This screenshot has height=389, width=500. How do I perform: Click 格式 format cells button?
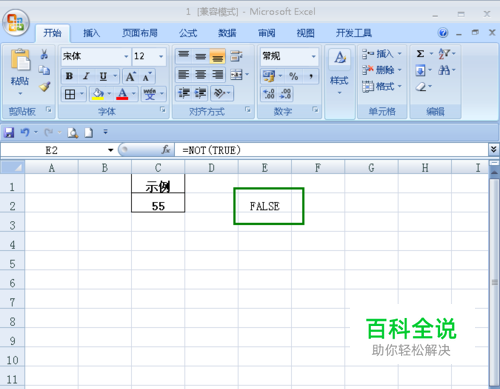382,87
